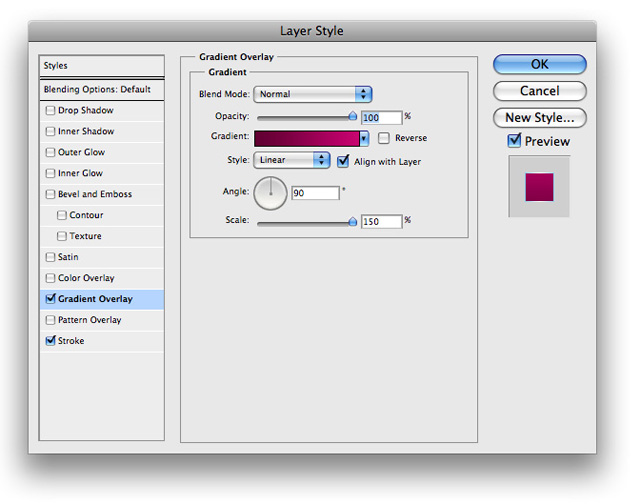Screen dimensions: 640x504
Task: Tick the Reverse gradient checkbox
Action: coord(384,138)
